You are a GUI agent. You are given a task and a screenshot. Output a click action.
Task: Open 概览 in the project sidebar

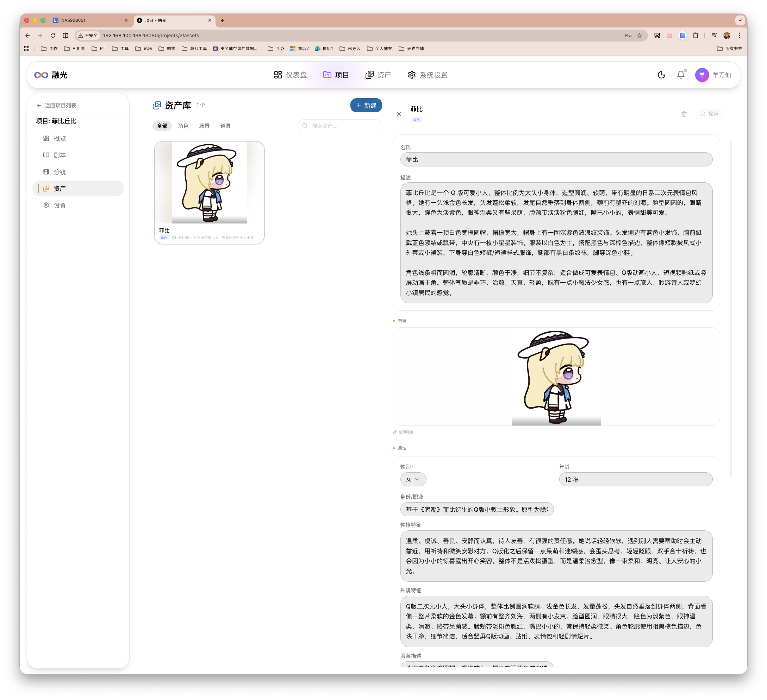pyautogui.click(x=79, y=138)
